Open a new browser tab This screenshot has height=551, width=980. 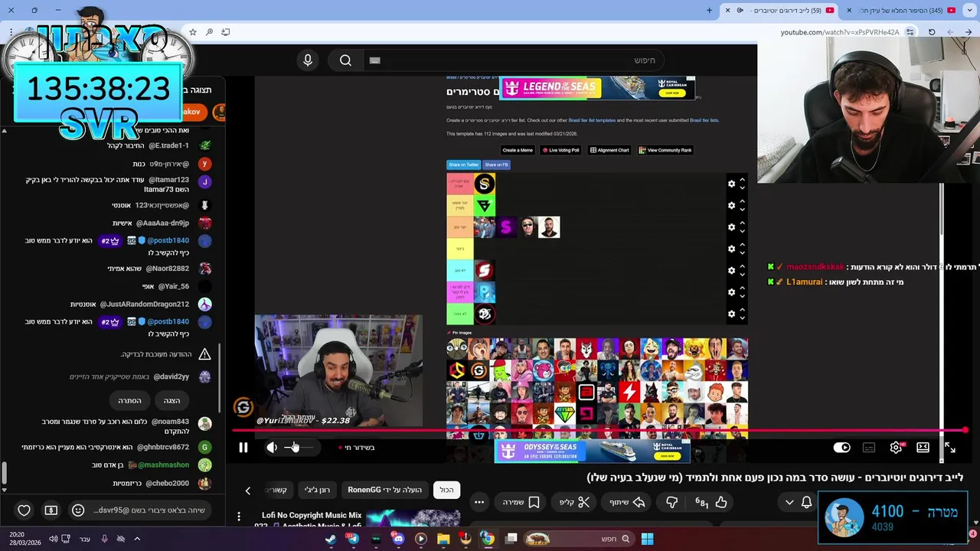[710, 10]
